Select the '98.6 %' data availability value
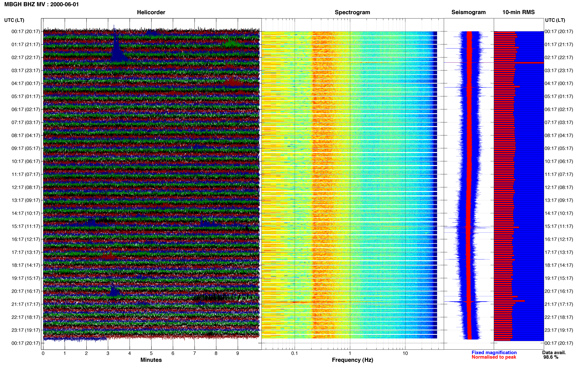Screen dimensions: 588x368 [x=551, y=357]
